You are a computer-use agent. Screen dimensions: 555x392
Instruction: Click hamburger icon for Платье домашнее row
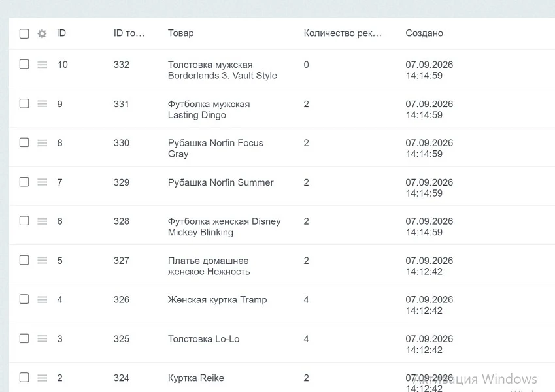point(42,261)
